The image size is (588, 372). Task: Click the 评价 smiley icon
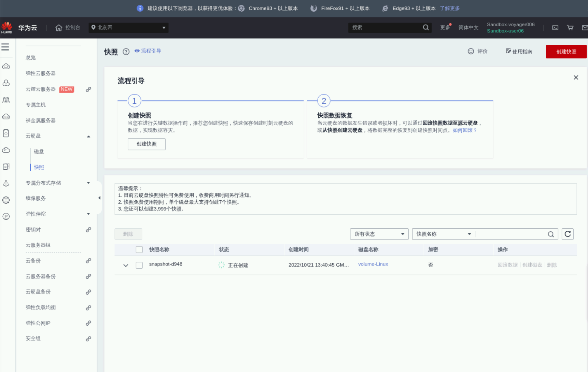click(x=471, y=51)
